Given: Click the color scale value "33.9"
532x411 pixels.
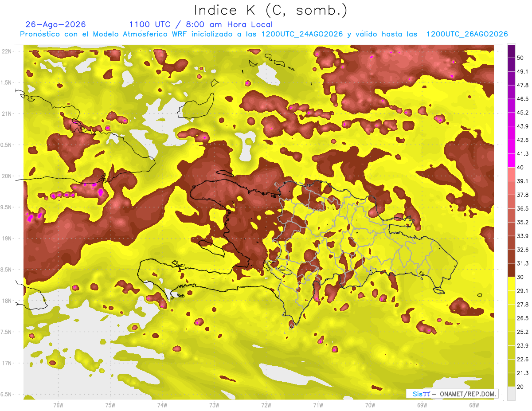Looking at the screenshot, I should tap(522, 236).
